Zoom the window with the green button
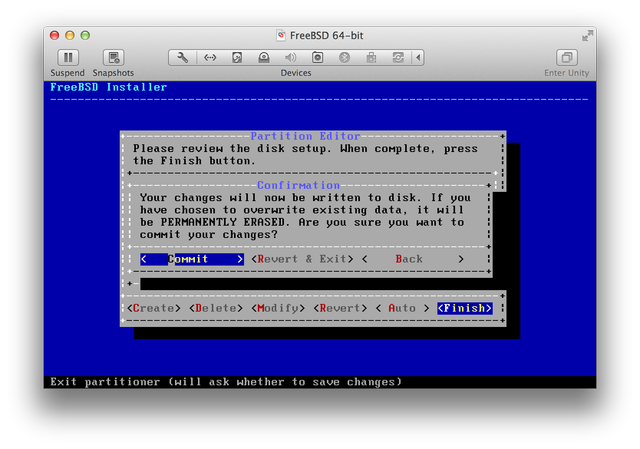The height and width of the screenshot is (449, 640). click(x=85, y=36)
